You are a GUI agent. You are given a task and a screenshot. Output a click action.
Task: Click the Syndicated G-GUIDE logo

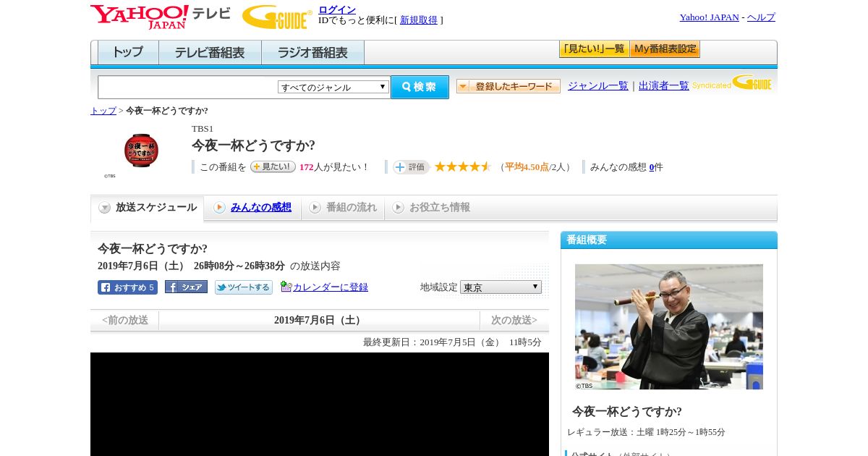click(732, 83)
